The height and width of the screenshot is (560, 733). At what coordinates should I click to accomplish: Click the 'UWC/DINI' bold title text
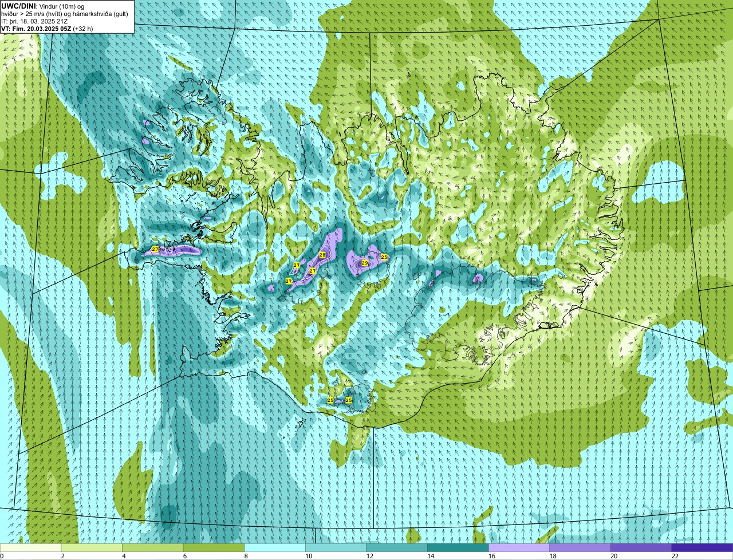(18, 6)
